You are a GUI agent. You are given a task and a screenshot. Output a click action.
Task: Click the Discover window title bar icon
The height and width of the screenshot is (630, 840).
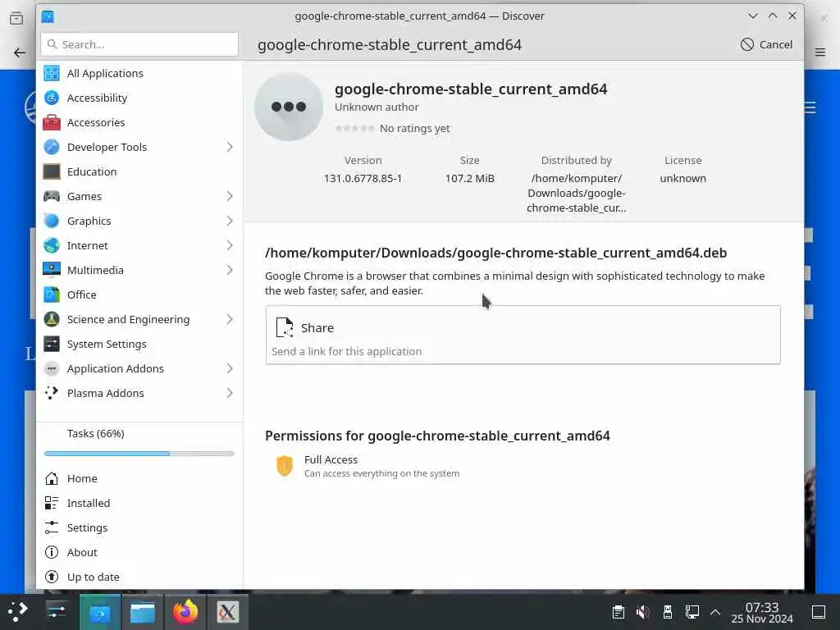48,16
